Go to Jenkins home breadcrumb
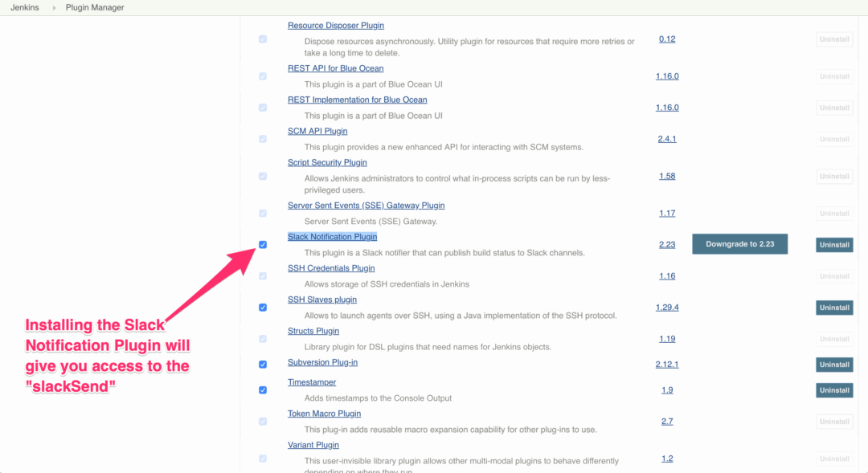Screen dimensions: 868x473 (25, 8)
